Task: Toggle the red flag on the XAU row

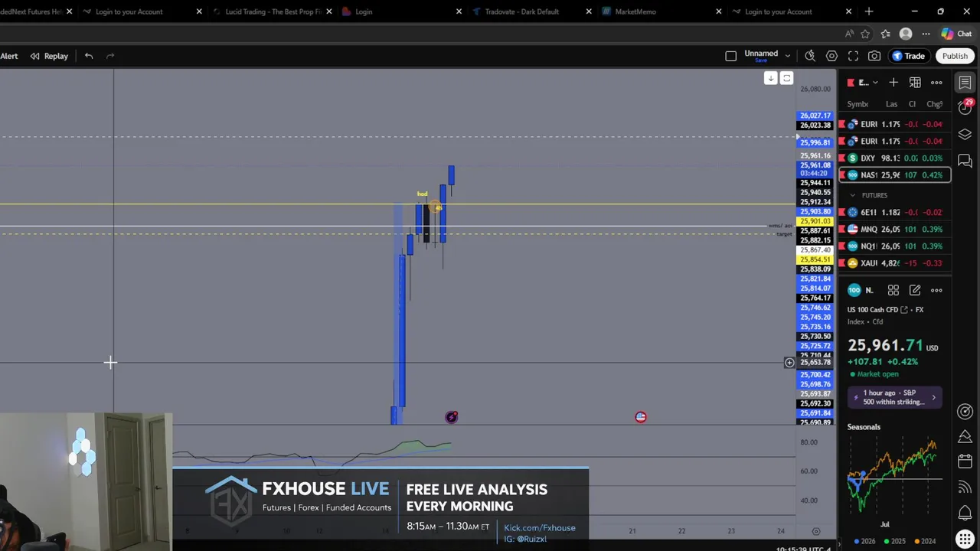Action: (842, 263)
